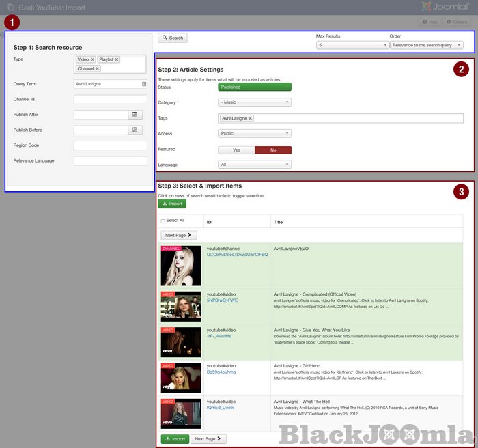This screenshot has height=448, width=478.
Task: Set Featured to No
Action: pyautogui.click(x=273, y=150)
